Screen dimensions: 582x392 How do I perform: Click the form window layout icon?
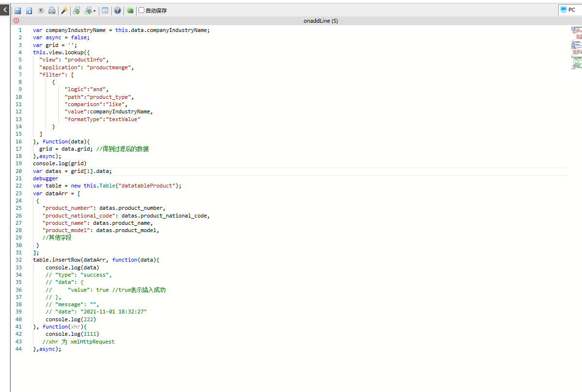105,11
